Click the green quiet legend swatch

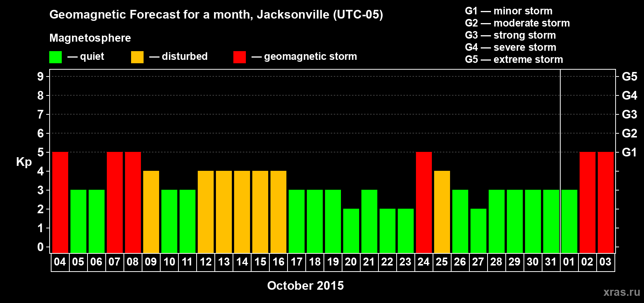click(55, 57)
